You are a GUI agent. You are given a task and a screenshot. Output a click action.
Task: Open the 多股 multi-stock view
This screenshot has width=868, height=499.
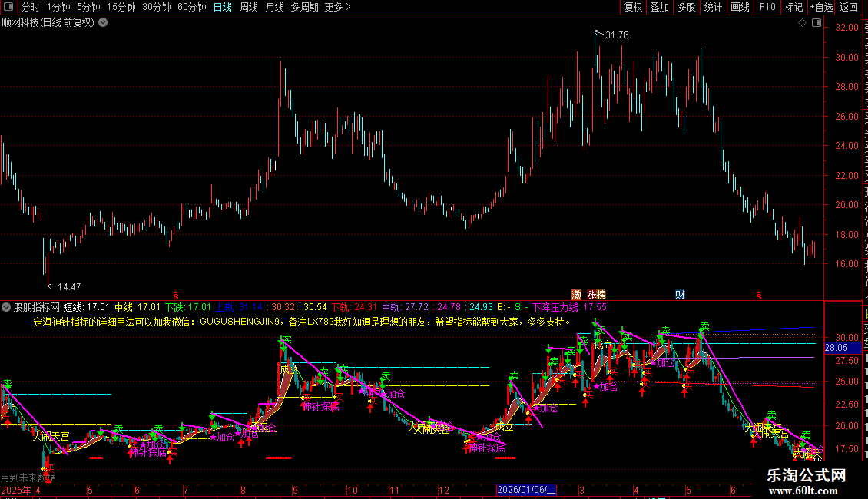pos(687,7)
